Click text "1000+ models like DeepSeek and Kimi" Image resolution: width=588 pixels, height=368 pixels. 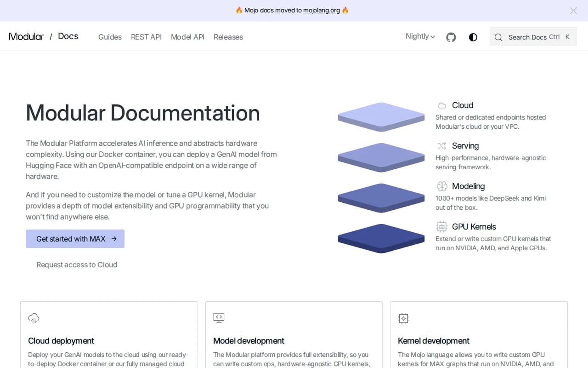click(491, 198)
